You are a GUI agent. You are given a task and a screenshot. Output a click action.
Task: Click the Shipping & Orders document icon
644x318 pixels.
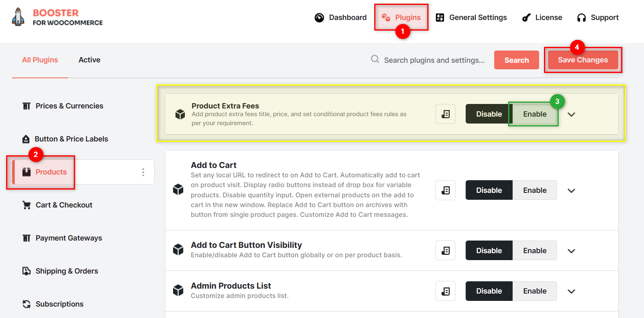coord(27,271)
